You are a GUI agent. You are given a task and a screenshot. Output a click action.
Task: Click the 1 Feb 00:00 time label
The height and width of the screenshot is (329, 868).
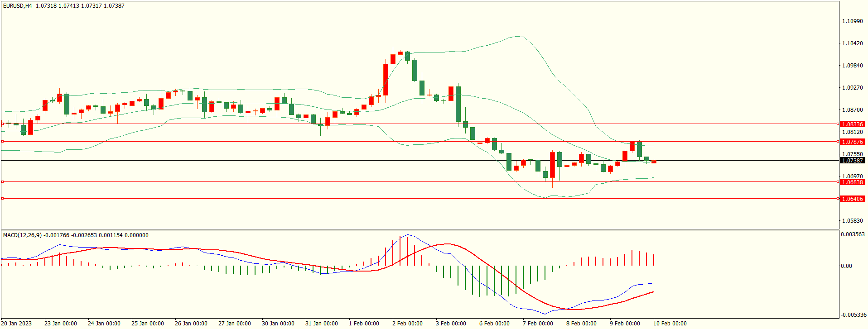[364, 323]
